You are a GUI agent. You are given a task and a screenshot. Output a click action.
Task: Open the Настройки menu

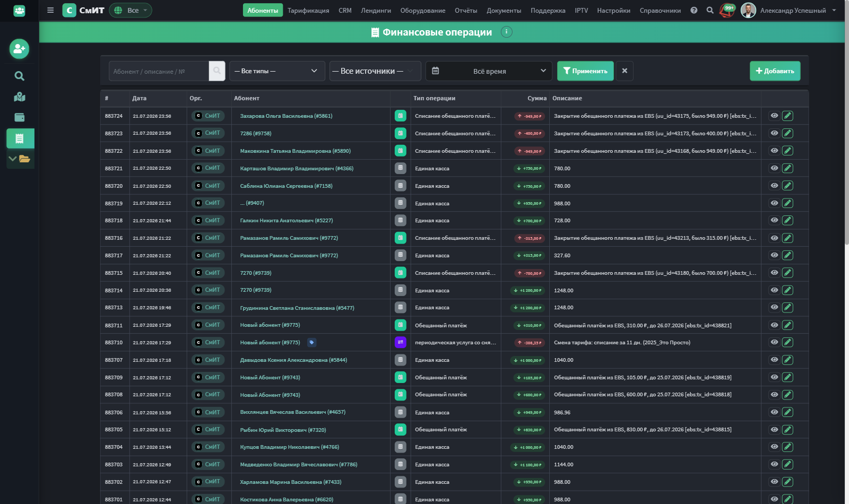613,10
